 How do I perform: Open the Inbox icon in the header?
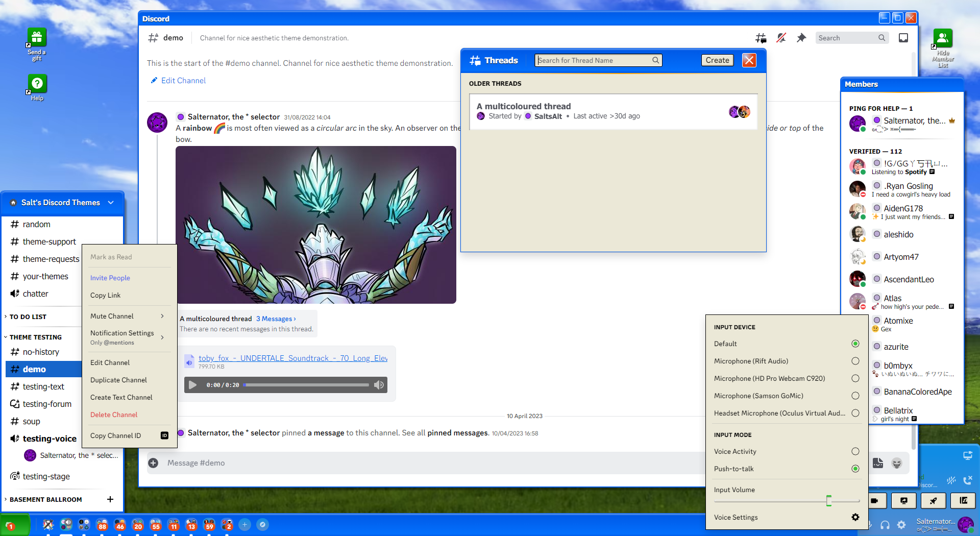click(903, 38)
